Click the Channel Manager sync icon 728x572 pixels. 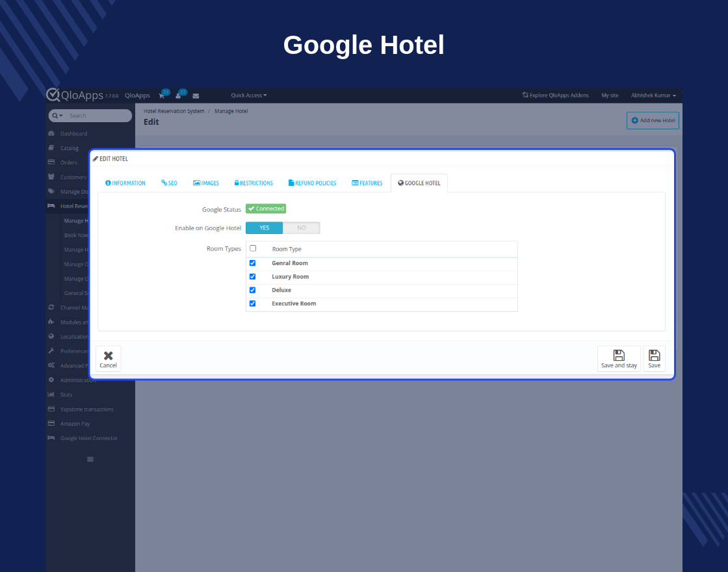point(51,307)
